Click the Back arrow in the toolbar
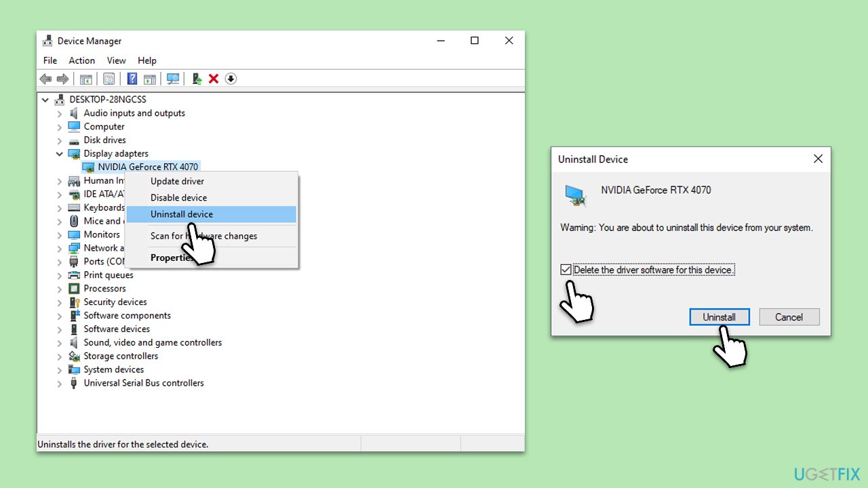This screenshot has height=488, width=868. point(45,79)
